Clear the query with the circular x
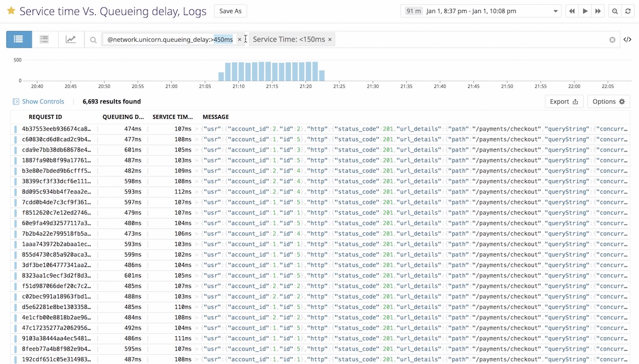This screenshot has height=364, width=639. tap(613, 39)
